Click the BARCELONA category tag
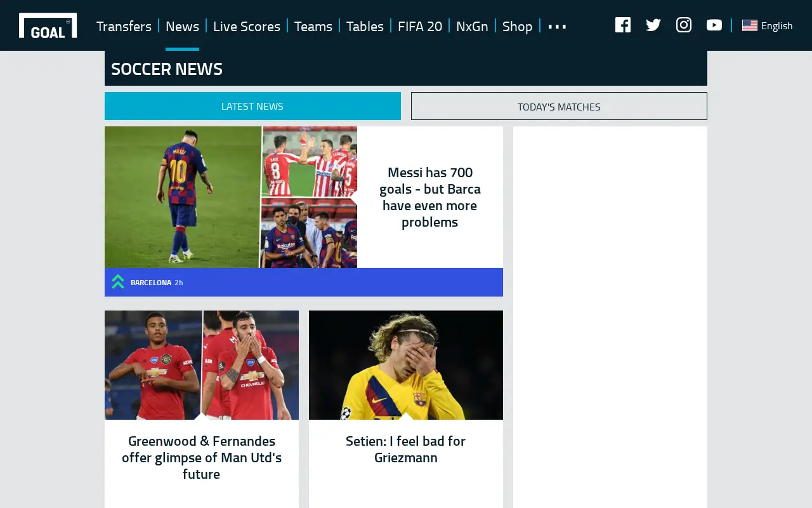The width and height of the screenshot is (812, 508). point(151,282)
